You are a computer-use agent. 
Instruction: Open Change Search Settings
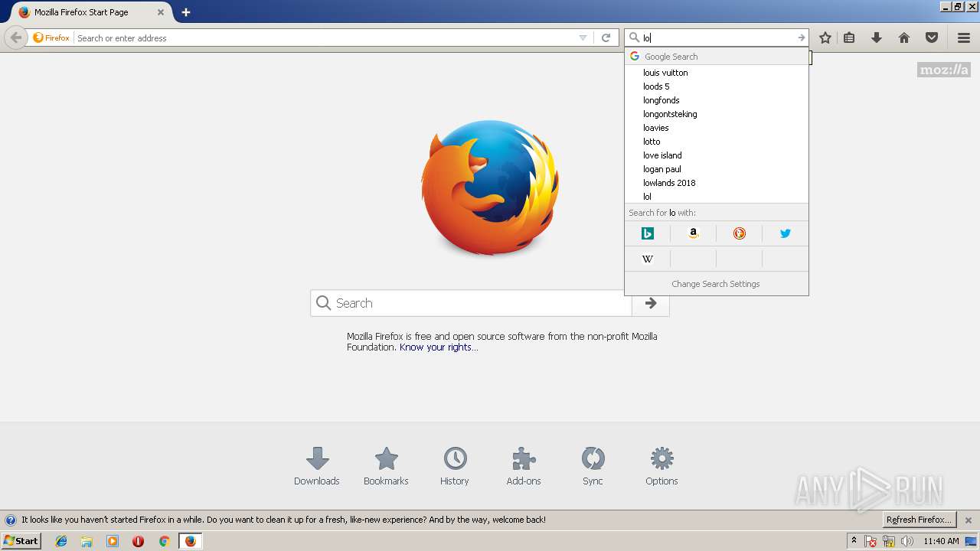716,284
